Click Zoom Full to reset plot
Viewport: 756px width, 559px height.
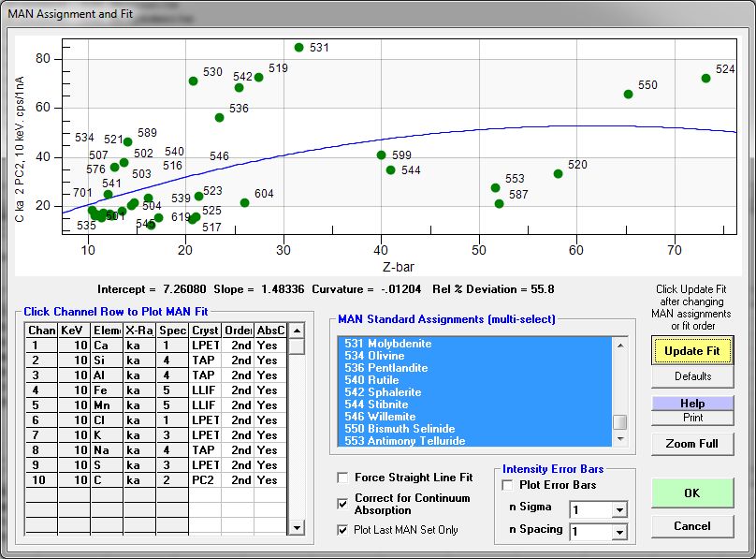point(692,443)
